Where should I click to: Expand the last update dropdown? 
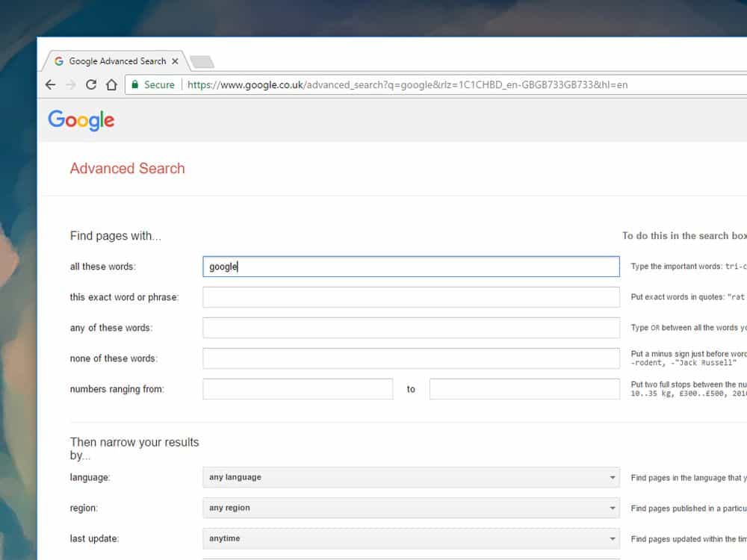click(410, 538)
